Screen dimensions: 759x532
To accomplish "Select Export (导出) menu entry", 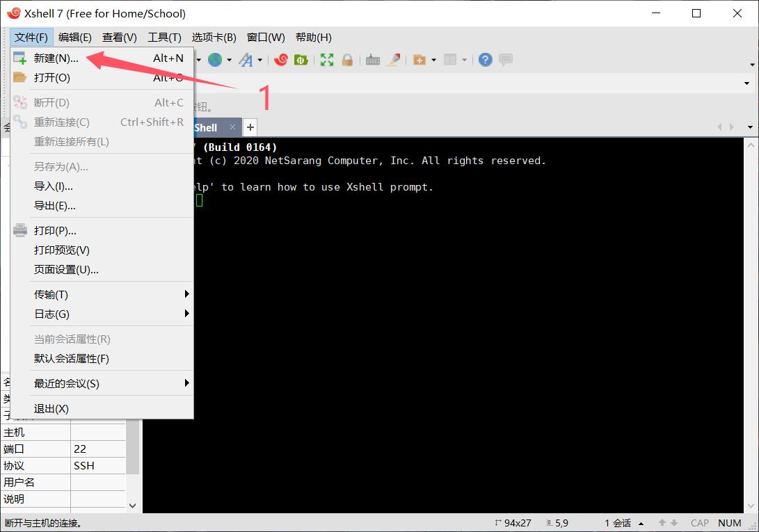I will tap(102, 206).
